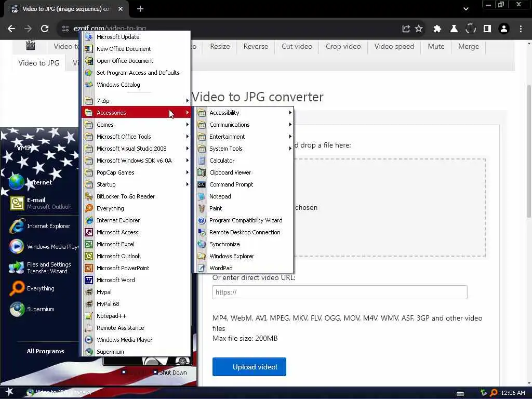
Task: Launch Supermium from All Programs list
Action: pyautogui.click(x=136, y=352)
